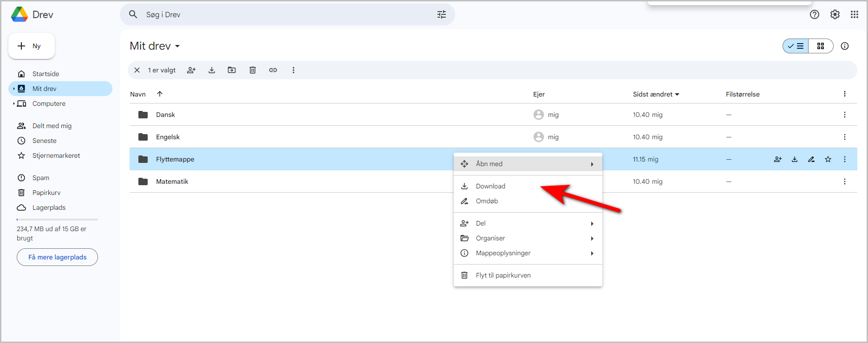This screenshot has height=343, width=868.
Task: Click the Ny new button
Action: click(32, 46)
